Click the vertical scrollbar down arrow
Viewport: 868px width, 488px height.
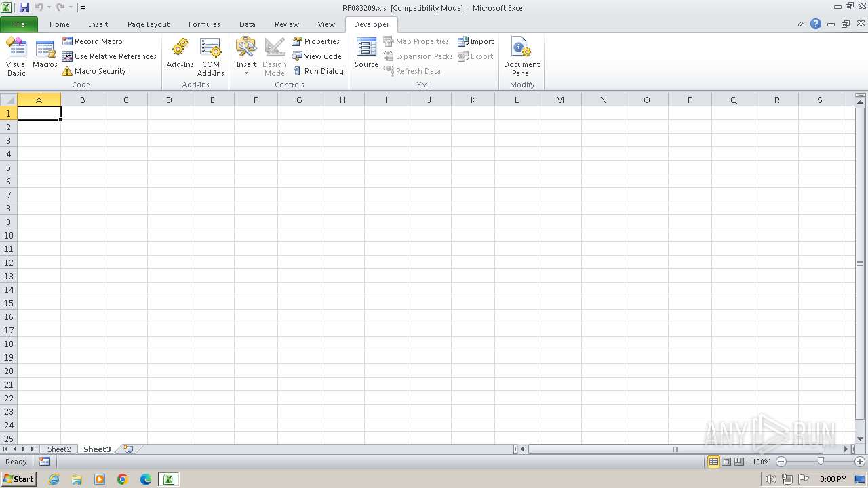tap(860, 439)
